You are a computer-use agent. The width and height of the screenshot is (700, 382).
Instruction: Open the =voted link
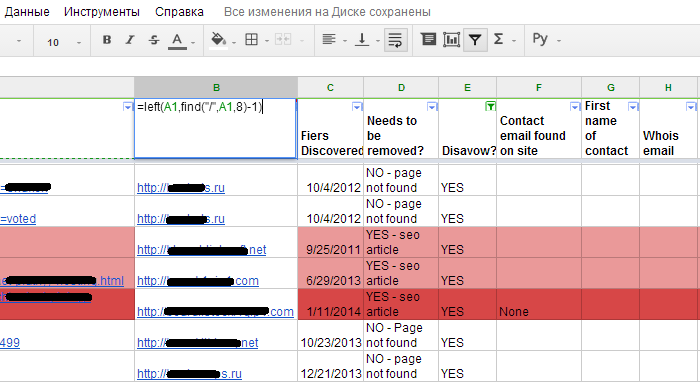18,219
